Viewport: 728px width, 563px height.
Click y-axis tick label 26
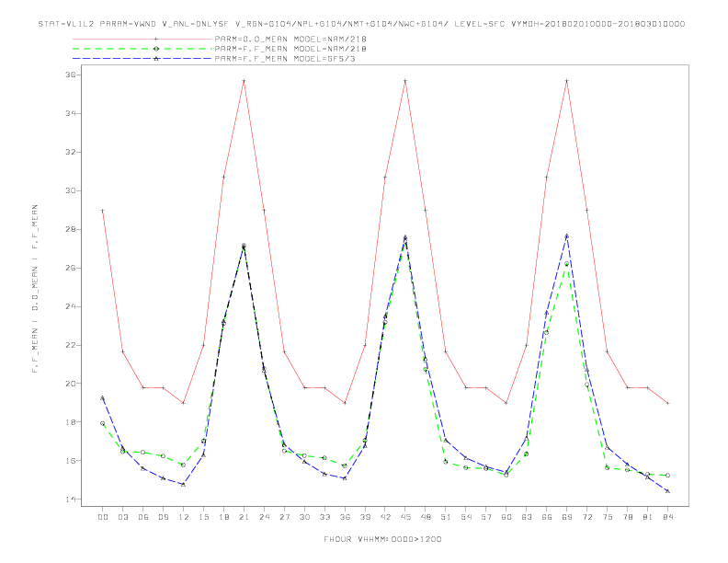pyautogui.click(x=71, y=268)
